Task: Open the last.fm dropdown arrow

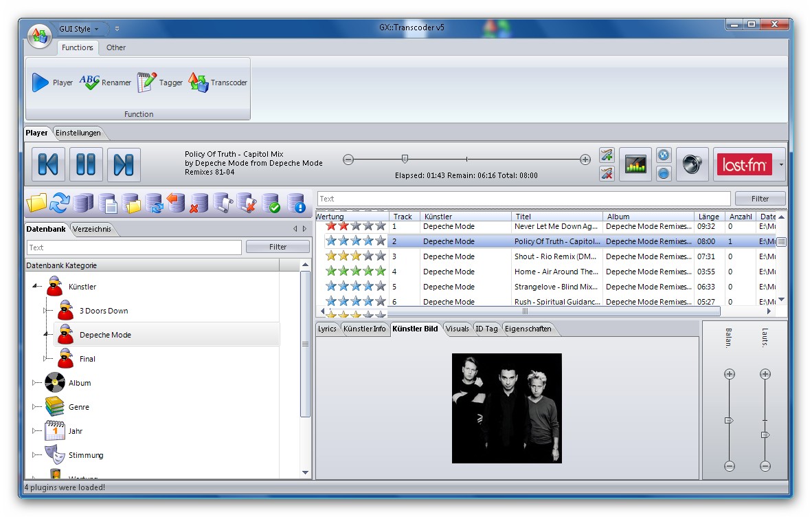Action: (781, 165)
